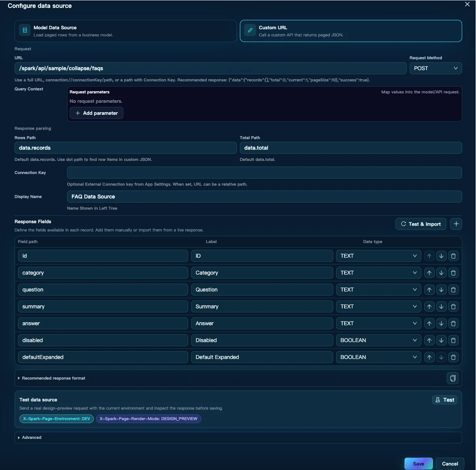
Task: Edit the 'id' field path input
Action: tap(103, 256)
